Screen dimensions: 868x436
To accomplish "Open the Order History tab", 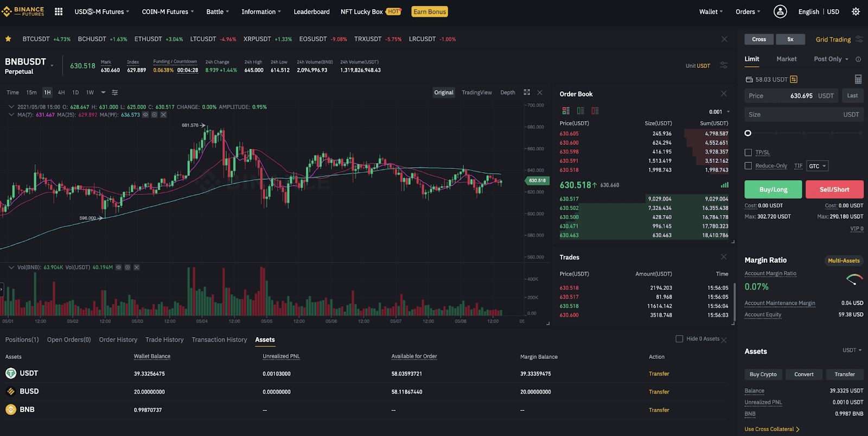I will tap(118, 339).
